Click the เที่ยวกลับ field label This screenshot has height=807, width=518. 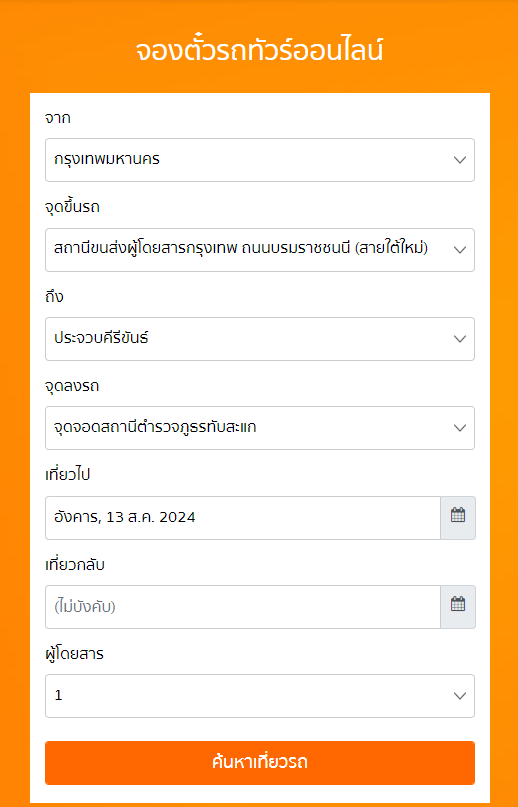[75, 565]
